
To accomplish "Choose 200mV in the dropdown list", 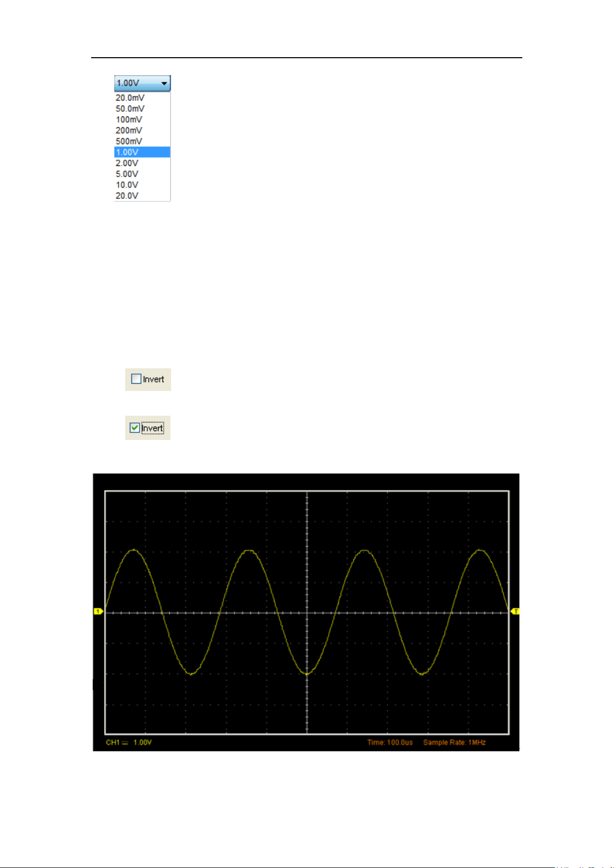I will [x=142, y=130].
